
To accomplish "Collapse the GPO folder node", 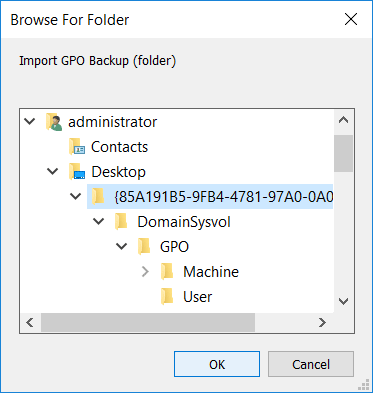I will 122,246.
